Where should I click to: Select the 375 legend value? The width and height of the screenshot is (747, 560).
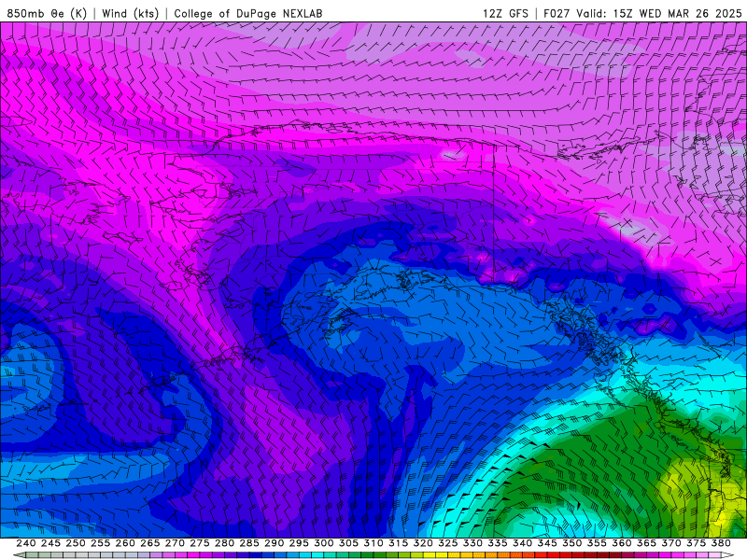tap(696, 543)
